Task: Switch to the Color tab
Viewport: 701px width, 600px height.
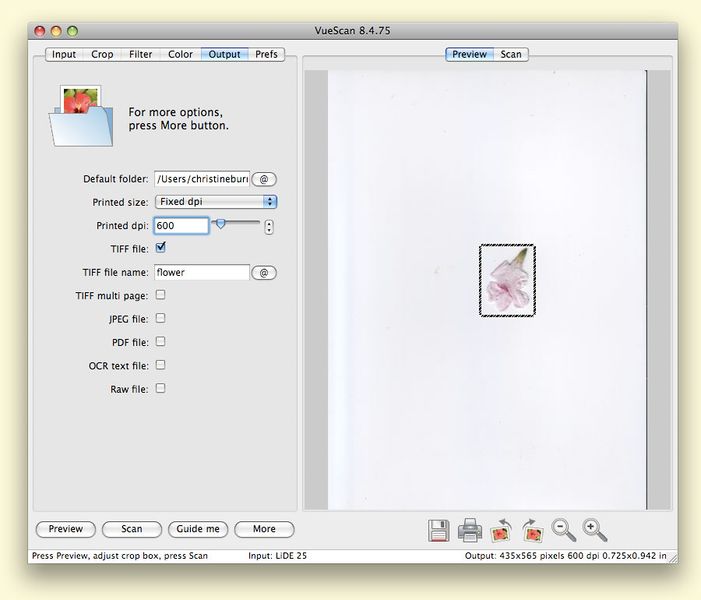Action: pyautogui.click(x=180, y=54)
